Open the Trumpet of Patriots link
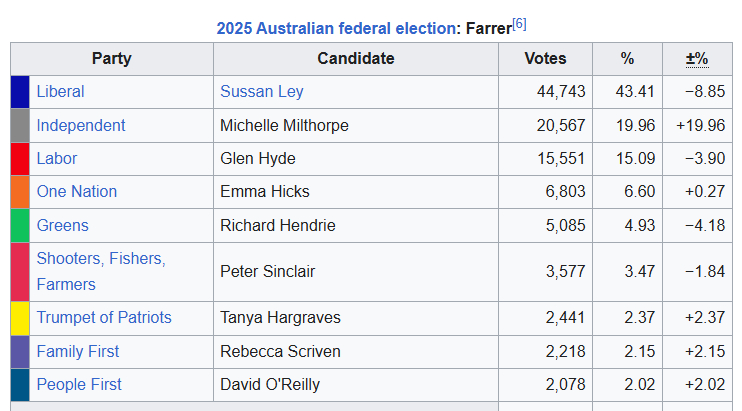The image size is (742, 411). (x=104, y=318)
